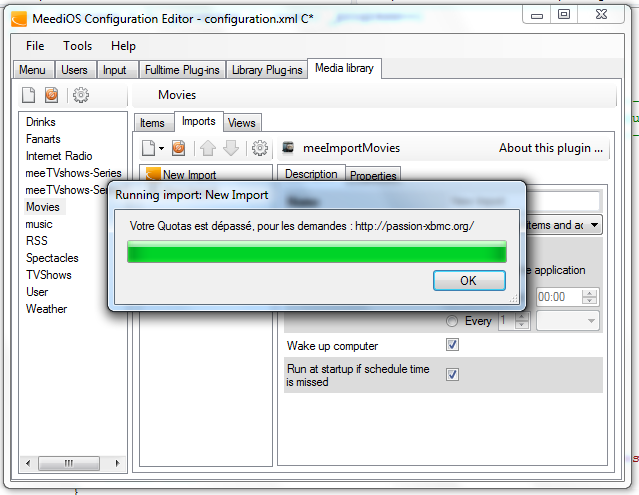This screenshot has width=639, height=495.
Task: Increase the Every count stepper
Action: click(x=522, y=316)
